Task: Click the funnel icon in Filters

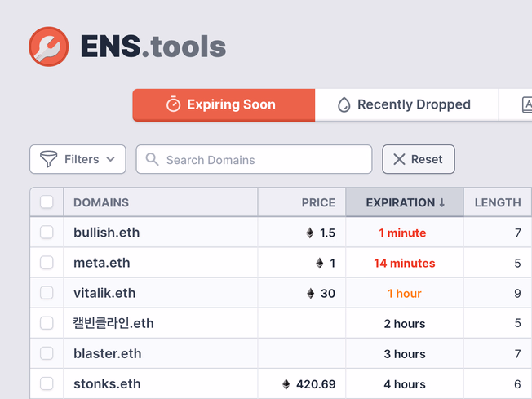Action: 48,159
